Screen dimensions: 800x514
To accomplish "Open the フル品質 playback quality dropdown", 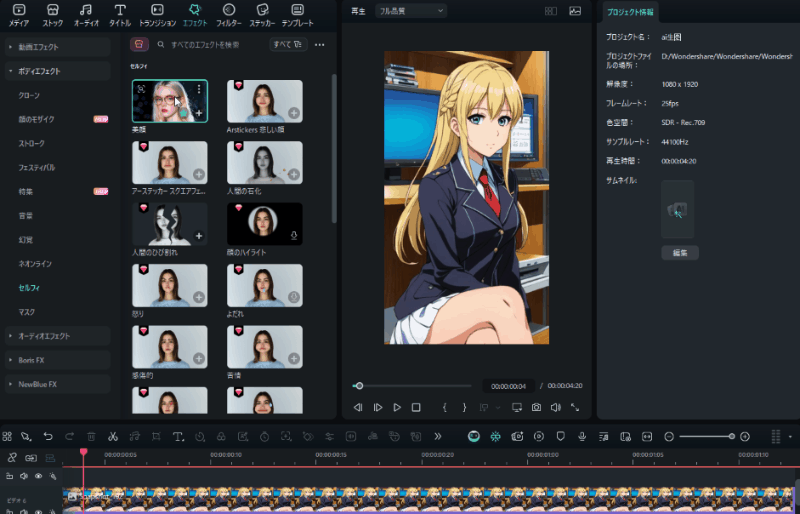I will pyautogui.click(x=411, y=11).
